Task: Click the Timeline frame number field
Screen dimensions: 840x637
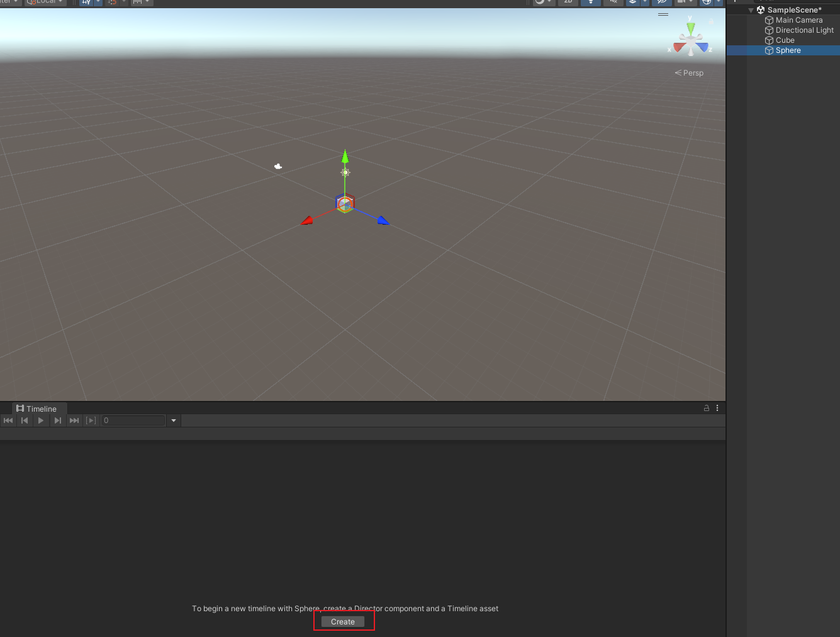Action: pos(133,420)
